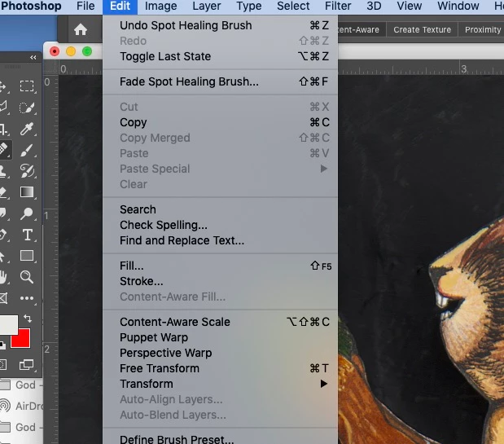The height and width of the screenshot is (444, 504).
Task: Choose Perspective Warp
Action: click(220, 353)
